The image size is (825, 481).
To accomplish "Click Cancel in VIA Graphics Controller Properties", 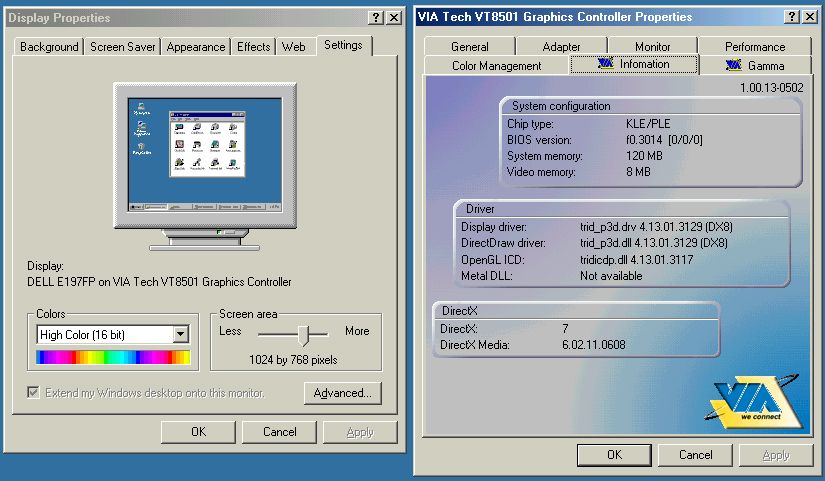I will 695,455.
